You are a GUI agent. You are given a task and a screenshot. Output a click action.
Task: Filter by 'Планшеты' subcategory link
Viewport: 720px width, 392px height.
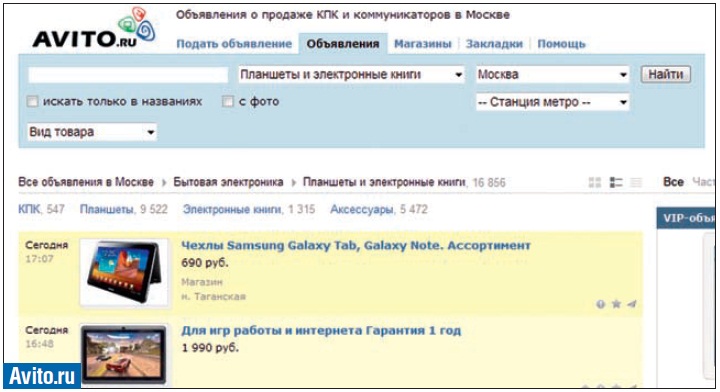coord(107,210)
